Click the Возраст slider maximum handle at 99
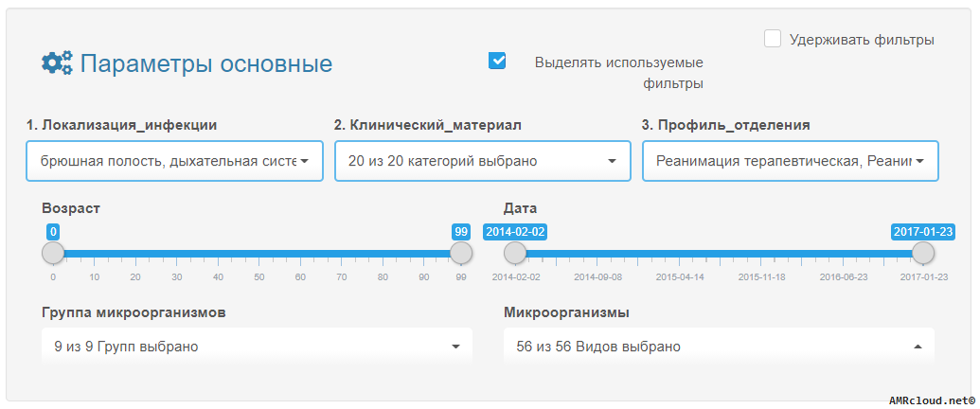The width and height of the screenshot is (980, 409). (461, 254)
